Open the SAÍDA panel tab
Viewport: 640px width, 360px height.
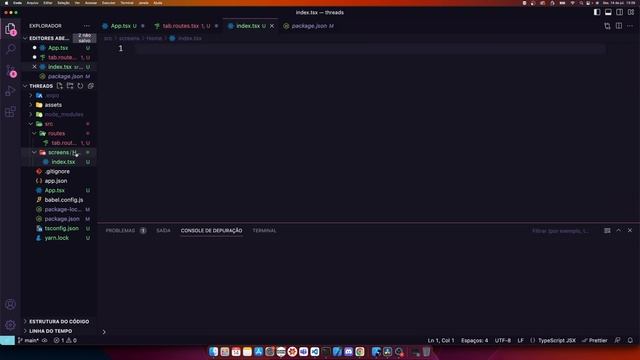(x=163, y=231)
